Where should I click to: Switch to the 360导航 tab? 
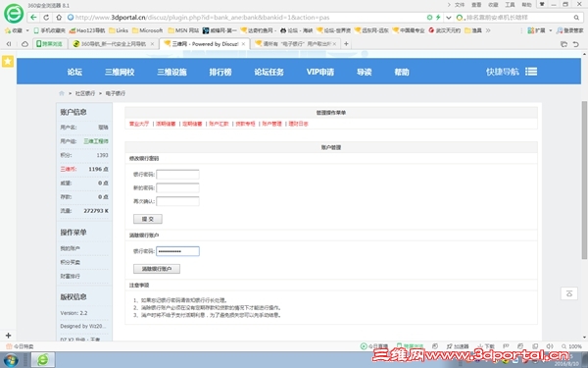coord(114,44)
